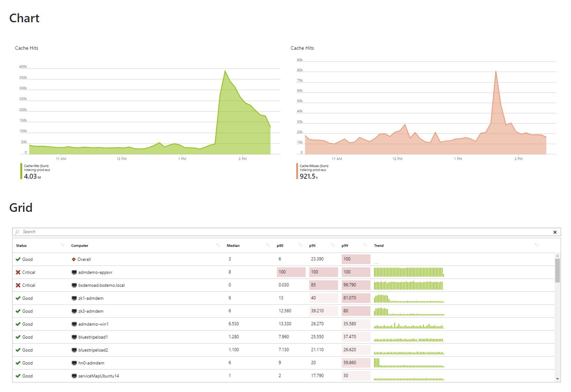The image size is (571, 392).
Task: Click the Search input field in grid
Action: [279, 232]
